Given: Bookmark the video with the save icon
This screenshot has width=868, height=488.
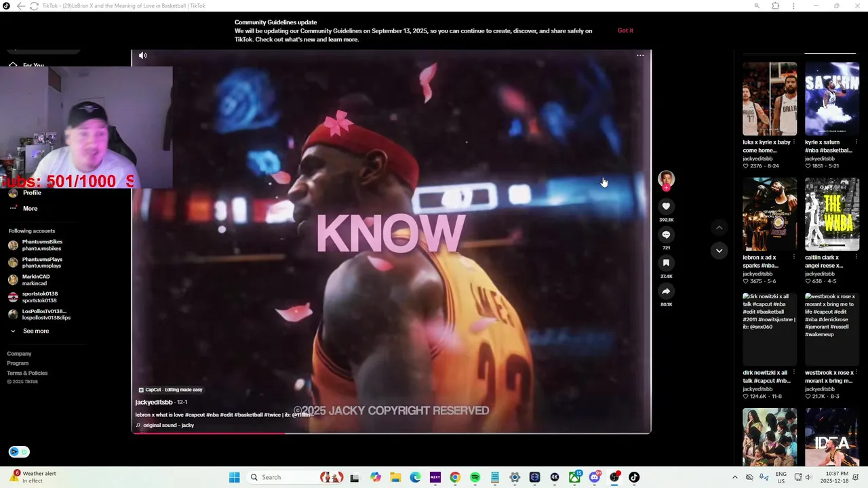Looking at the screenshot, I should click(x=666, y=263).
